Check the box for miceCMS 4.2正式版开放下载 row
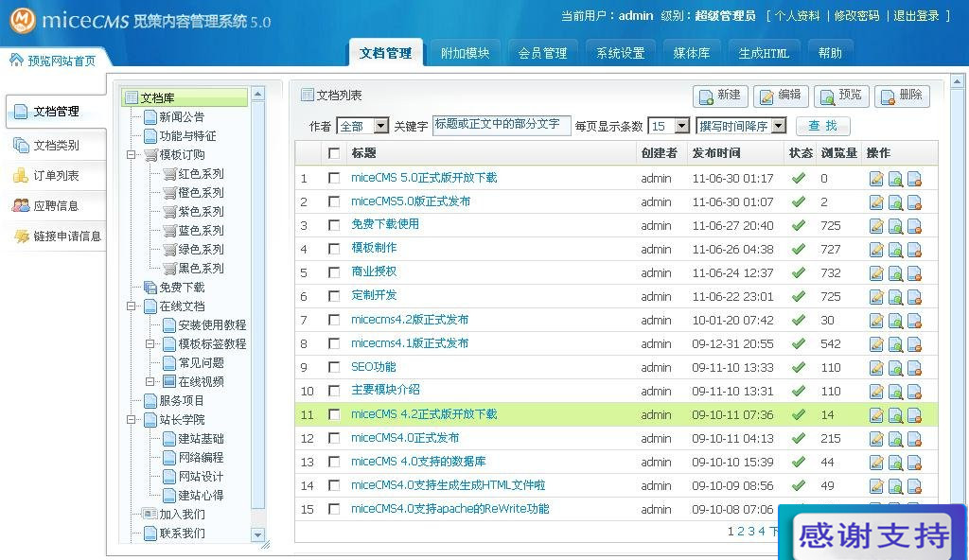 pos(334,414)
